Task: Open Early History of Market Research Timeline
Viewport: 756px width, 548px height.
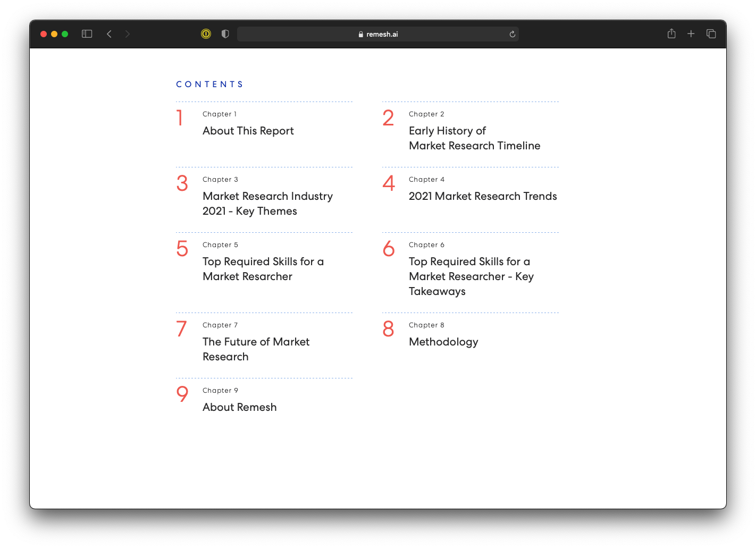Action: [x=475, y=138]
